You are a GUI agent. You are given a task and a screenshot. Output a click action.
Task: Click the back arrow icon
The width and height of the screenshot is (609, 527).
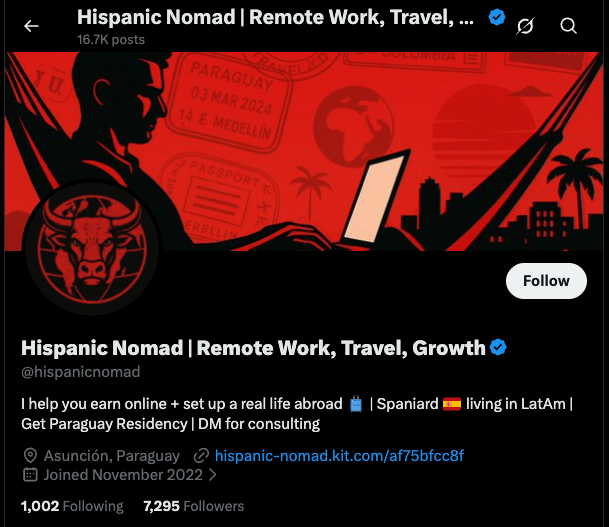click(x=31, y=26)
